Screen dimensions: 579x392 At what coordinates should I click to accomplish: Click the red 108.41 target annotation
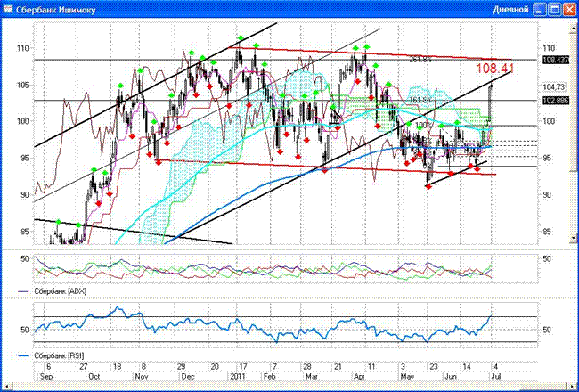pos(494,69)
